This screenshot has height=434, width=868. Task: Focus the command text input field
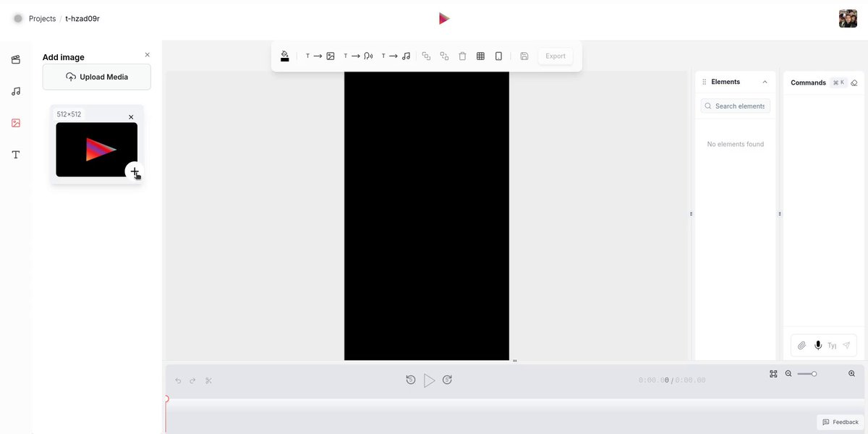click(833, 346)
